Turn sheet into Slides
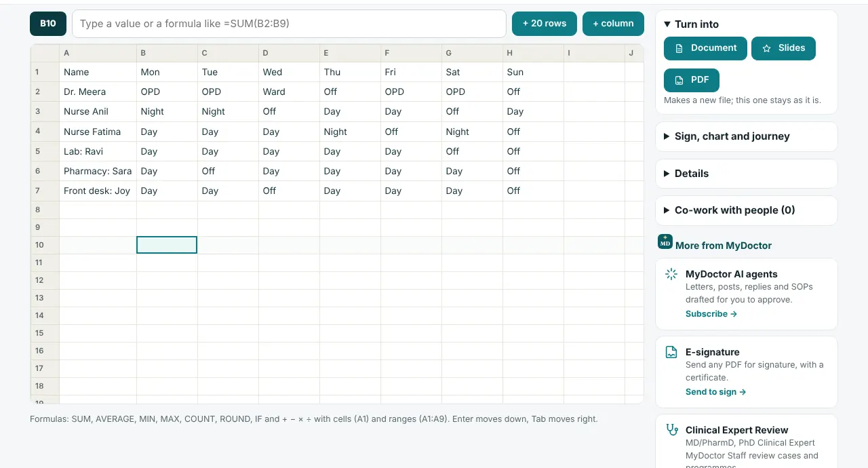 tap(783, 48)
